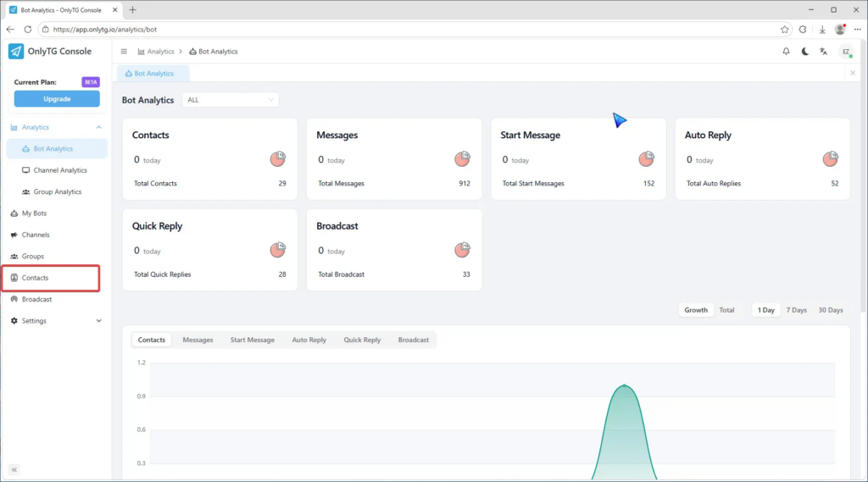Toggle dark mode moon icon

click(804, 52)
